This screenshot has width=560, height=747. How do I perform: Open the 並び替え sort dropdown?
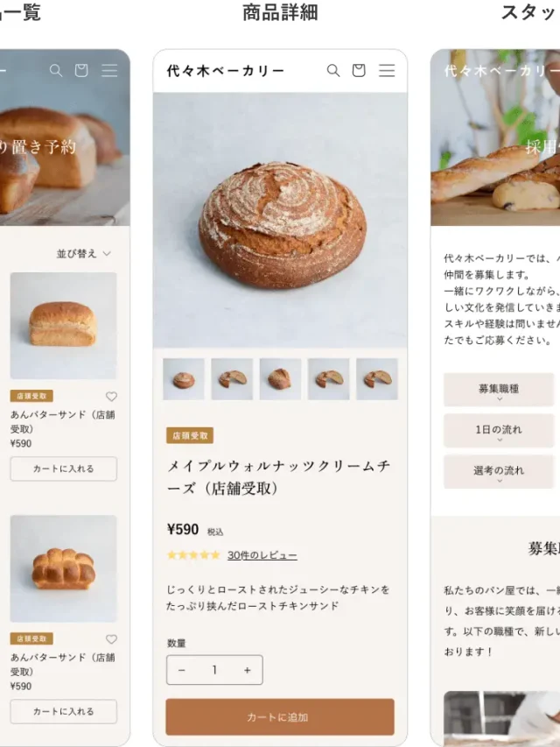tap(84, 253)
